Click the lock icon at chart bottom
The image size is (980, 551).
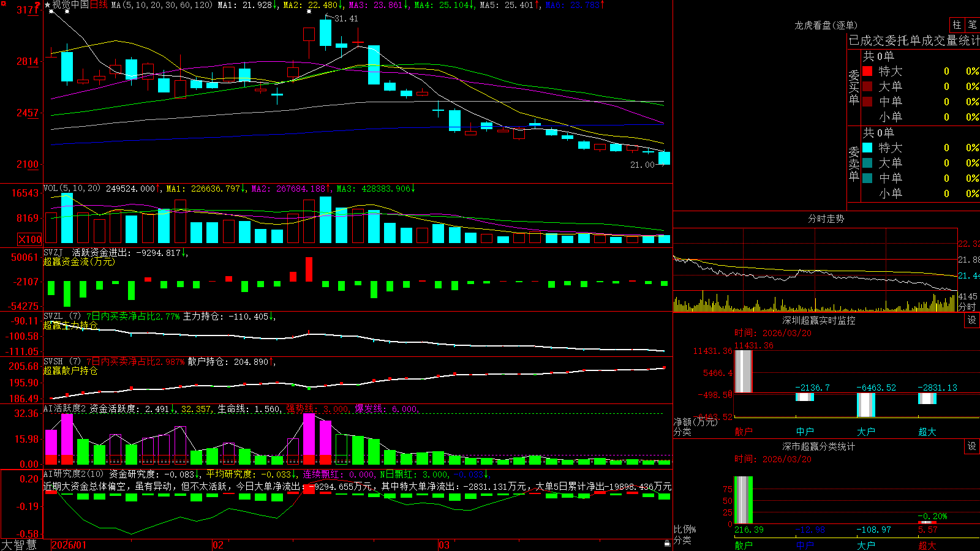click(667, 544)
